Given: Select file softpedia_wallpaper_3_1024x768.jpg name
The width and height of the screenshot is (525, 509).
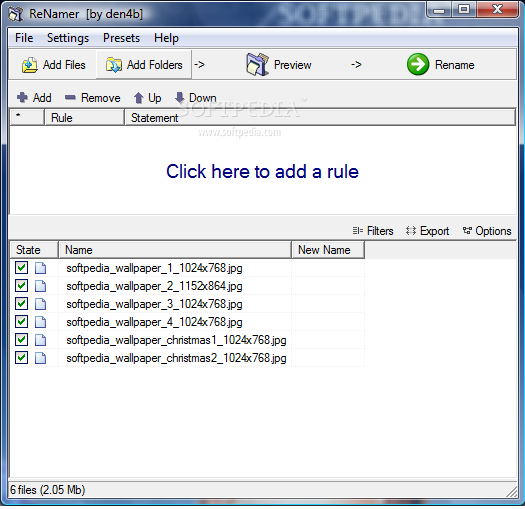Looking at the screenshot, I should pos(154,304).
